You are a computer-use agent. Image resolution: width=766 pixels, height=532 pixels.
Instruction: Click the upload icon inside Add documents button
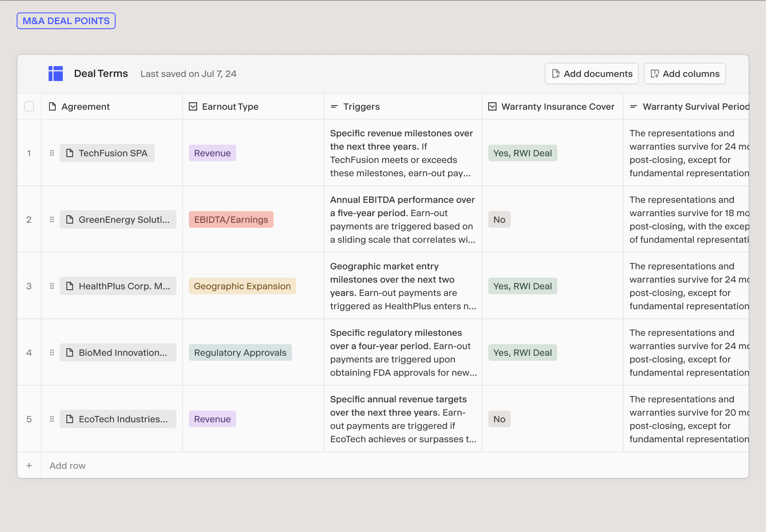click(555, 74)
